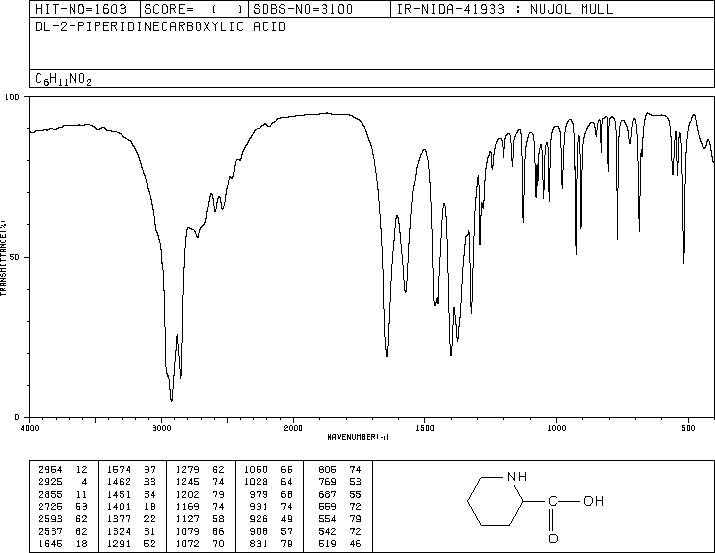Click the 1500 wavenumber axis label
Image resolution: width=715 pixels, height=553 pixels.
click(x=425, y=428)
